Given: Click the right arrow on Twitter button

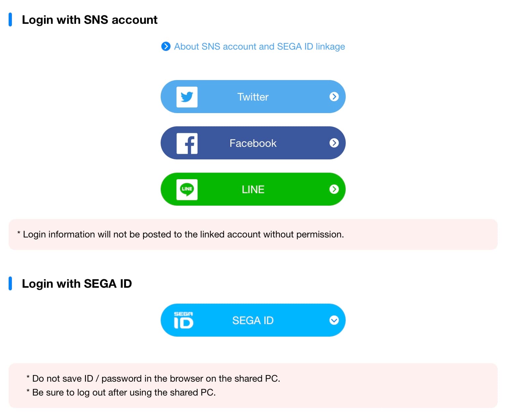Looking at the screenshot, I should coord(334,97).
